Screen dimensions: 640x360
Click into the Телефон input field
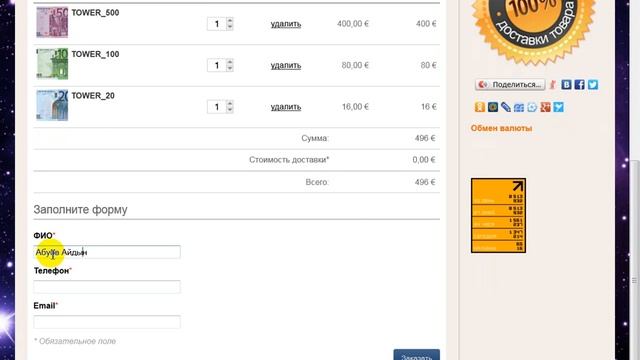pyautogui.click(x=107, y=287)
